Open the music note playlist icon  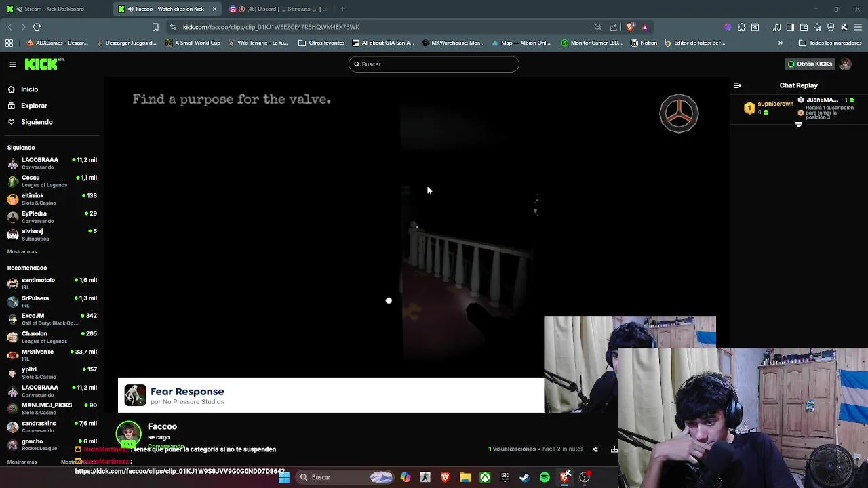pyautogui.click(x=776, y=27)
